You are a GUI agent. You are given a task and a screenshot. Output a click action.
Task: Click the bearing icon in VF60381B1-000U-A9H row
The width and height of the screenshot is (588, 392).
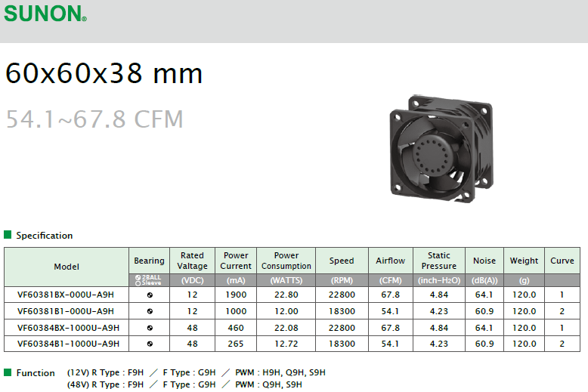tap(150, 311)
